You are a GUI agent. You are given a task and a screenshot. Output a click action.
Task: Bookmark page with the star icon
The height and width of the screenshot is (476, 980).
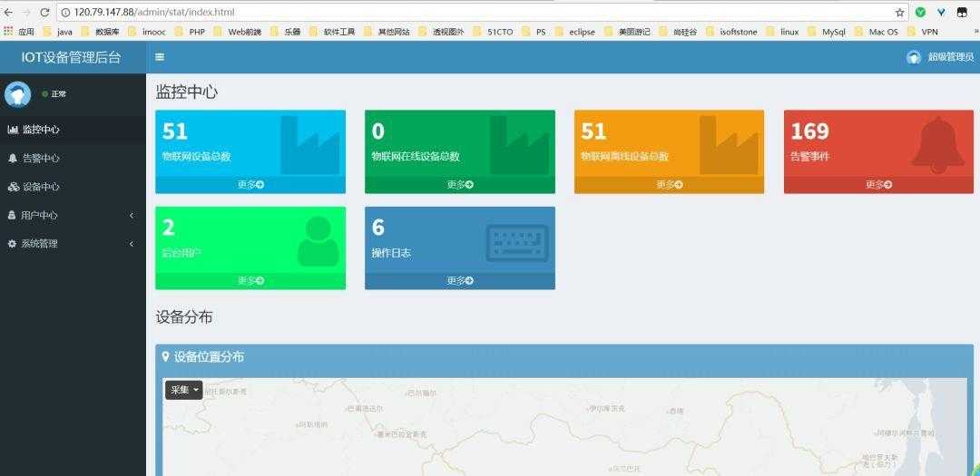pos(899,12)
